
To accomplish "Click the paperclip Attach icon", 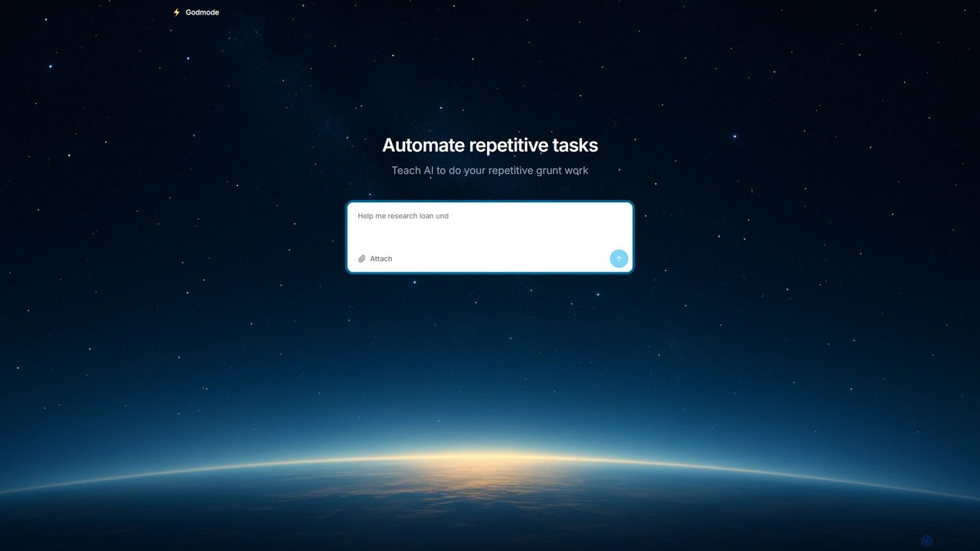I will coord(362,259).
